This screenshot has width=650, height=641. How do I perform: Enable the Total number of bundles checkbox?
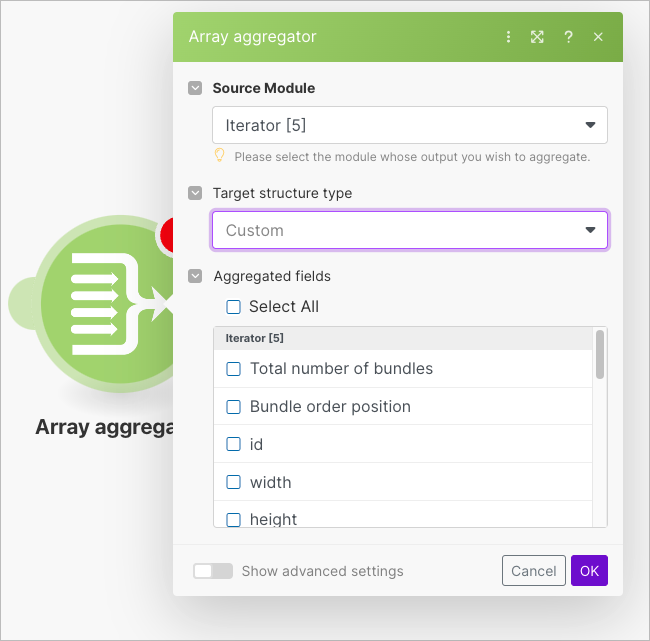[x=233, y=369]
